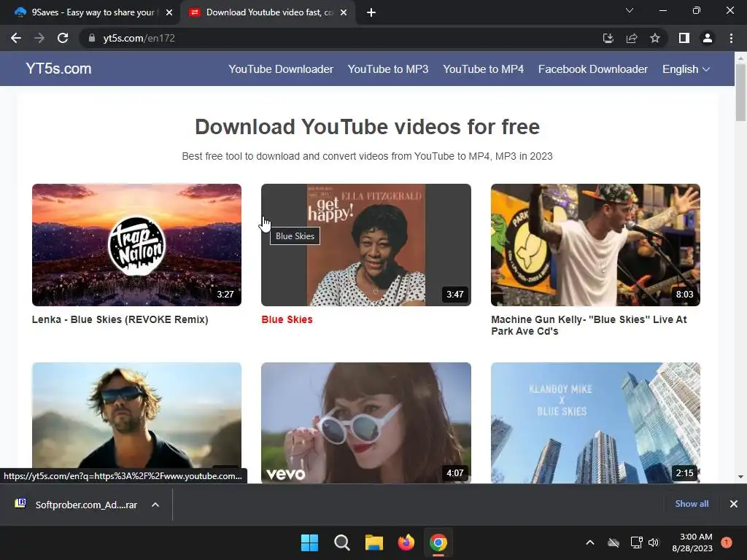This screenshot has height=560, width=747.
Task: Click the red Blue Skies title link
Action: tap(287, 319)
